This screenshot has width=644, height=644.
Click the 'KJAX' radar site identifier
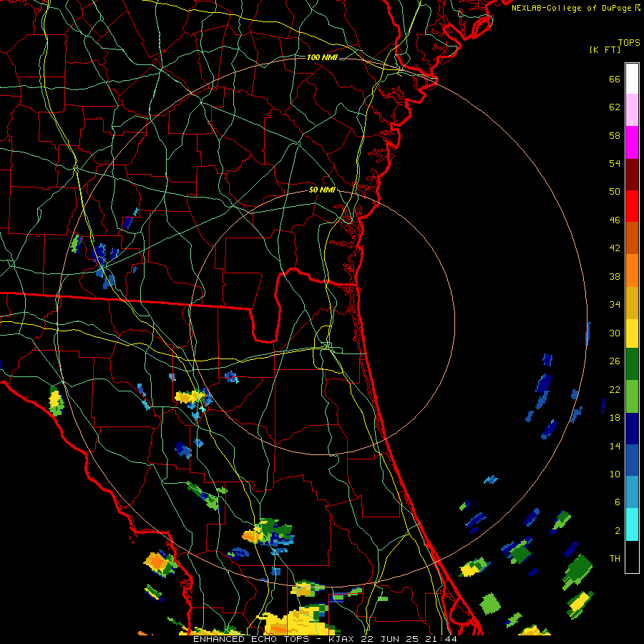point(343,639)
